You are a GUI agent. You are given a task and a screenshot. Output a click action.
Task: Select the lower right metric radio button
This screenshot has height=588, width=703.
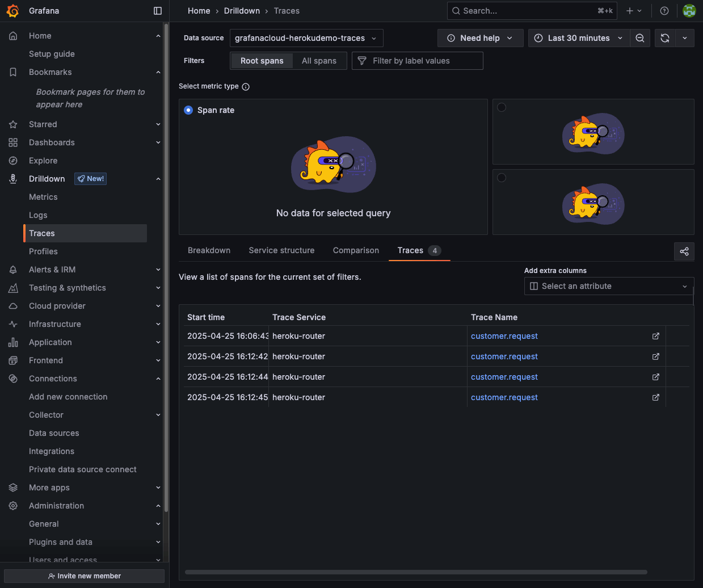pyautogui.click(x=502, y=178)
